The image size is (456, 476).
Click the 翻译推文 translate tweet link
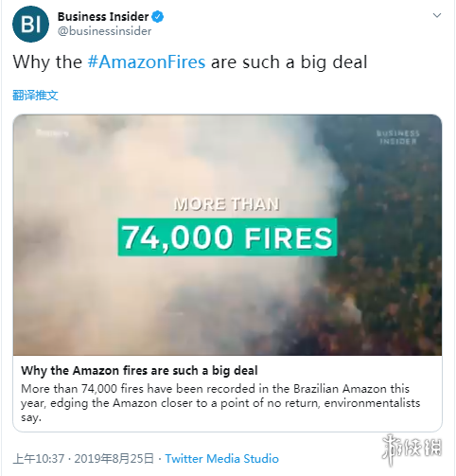pyautogui.click(x=35, y=95)
